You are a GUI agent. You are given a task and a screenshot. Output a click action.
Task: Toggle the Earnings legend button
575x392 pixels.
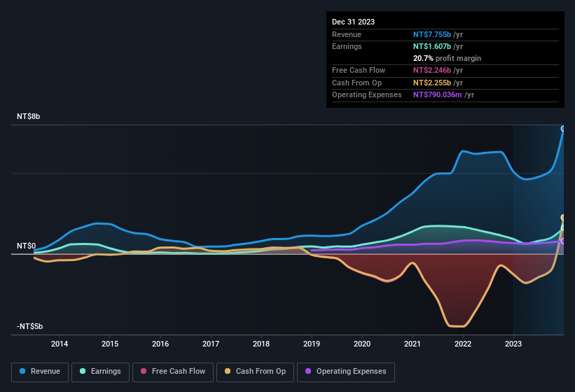tap(100, 372)
